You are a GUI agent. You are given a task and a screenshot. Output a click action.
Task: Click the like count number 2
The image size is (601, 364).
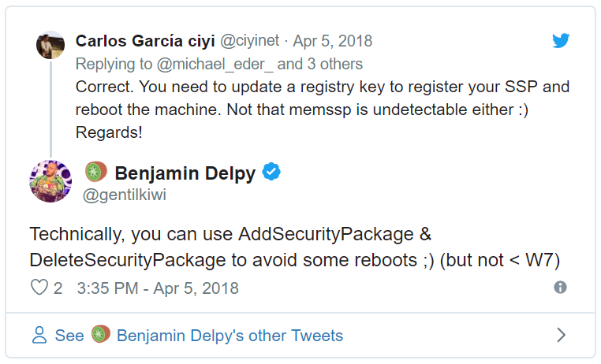click(x=58, y=288)
